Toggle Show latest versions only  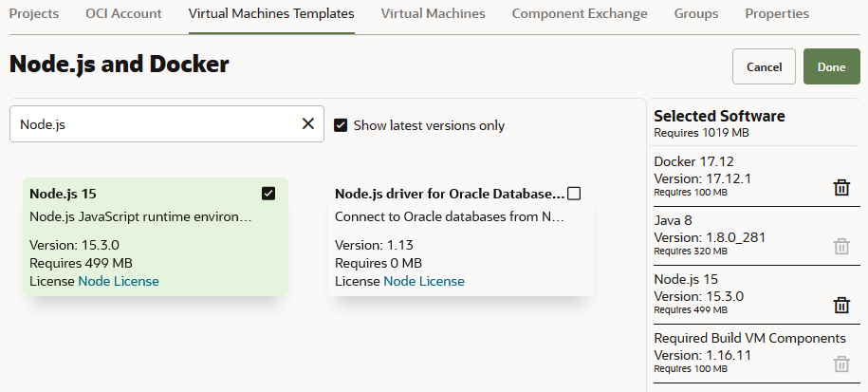click(x=341, y=125)
